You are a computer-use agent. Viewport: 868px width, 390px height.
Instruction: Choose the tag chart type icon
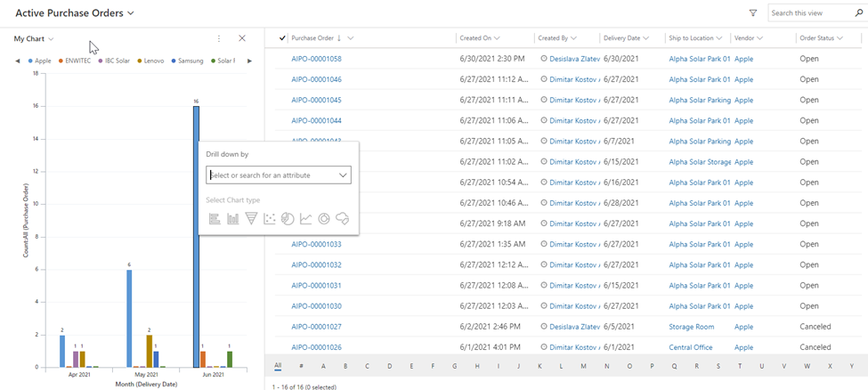pyautogui.click(x=342, y=219)
